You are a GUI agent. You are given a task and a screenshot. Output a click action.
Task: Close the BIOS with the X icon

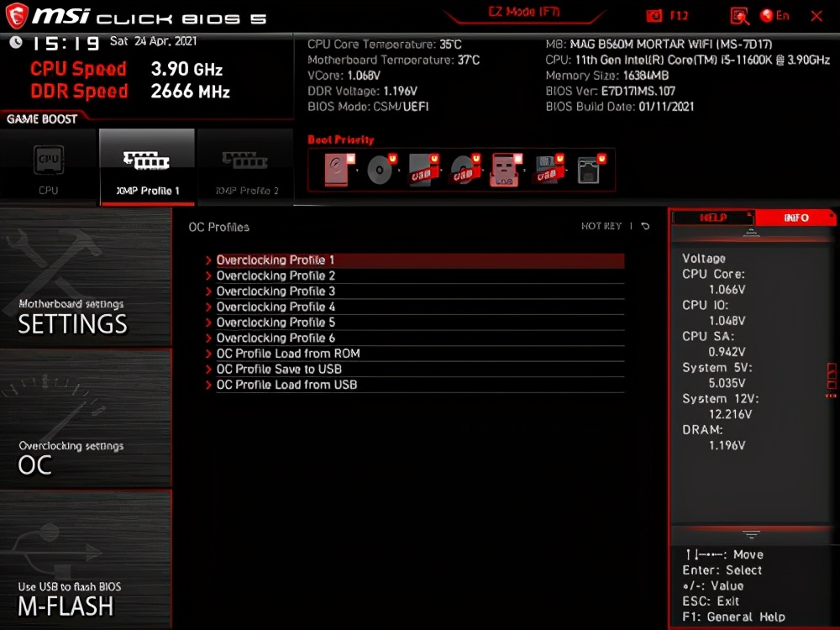pos(816,16)
